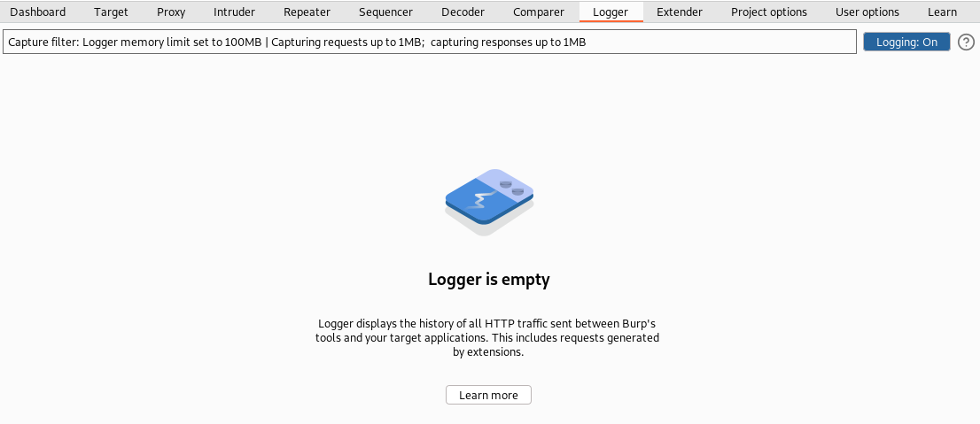The width and height of the screenshot is (980, 424).
Task: Open the Sequencer tab
Action: pos(385,12)
